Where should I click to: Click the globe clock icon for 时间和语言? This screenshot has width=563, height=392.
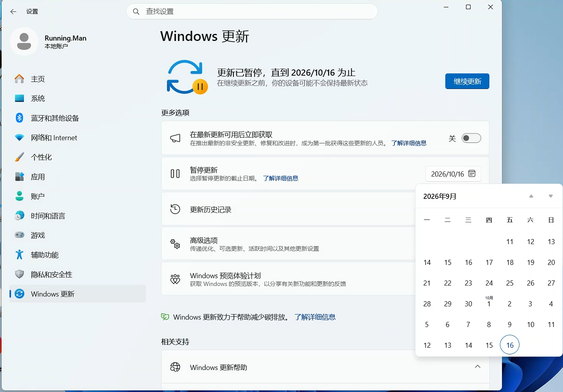pos(19,216)
